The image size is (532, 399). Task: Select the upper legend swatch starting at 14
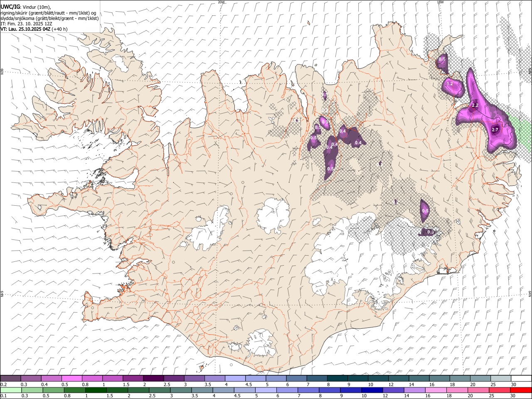[419, 379]
